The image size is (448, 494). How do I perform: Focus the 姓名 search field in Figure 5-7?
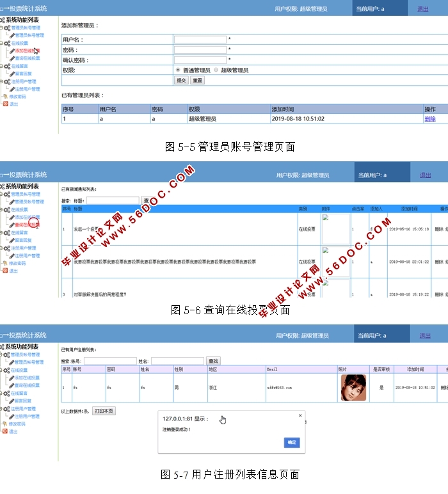pyautogui.click(x=178, y=361)
